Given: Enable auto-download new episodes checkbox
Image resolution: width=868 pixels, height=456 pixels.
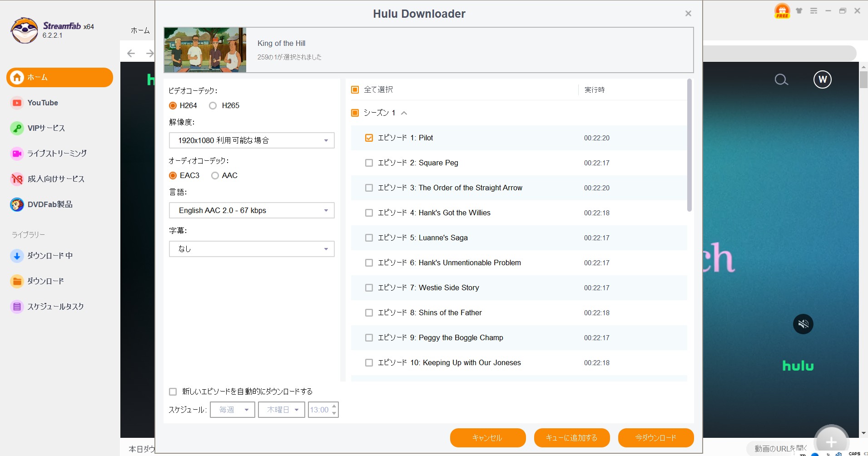Looking at the screenshot, I should pyautogui.click(x=173, y=392).
